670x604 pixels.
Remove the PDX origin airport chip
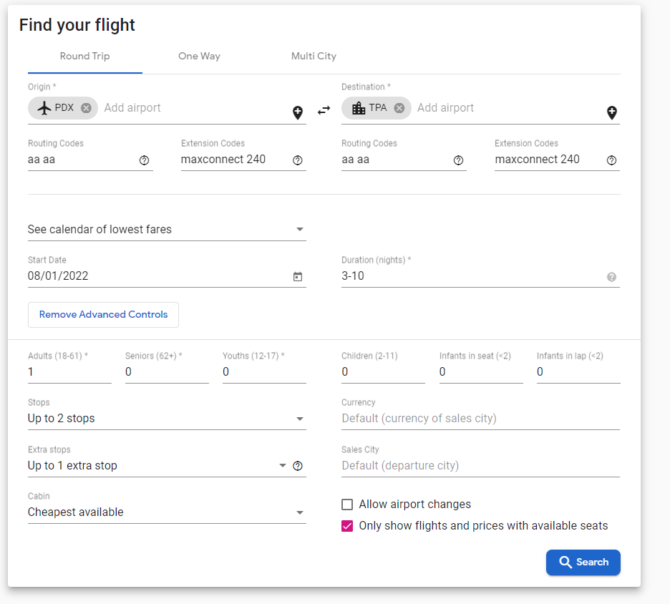[86, 108]
